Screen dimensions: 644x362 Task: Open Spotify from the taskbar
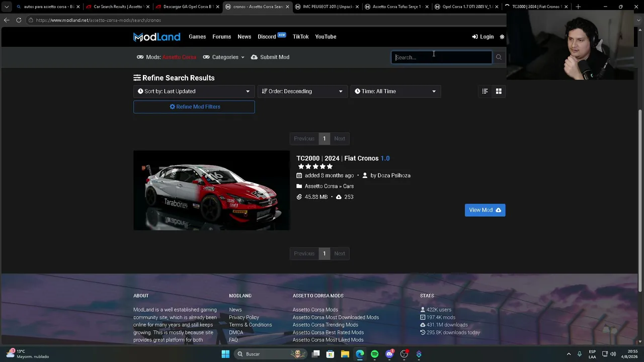374,354
